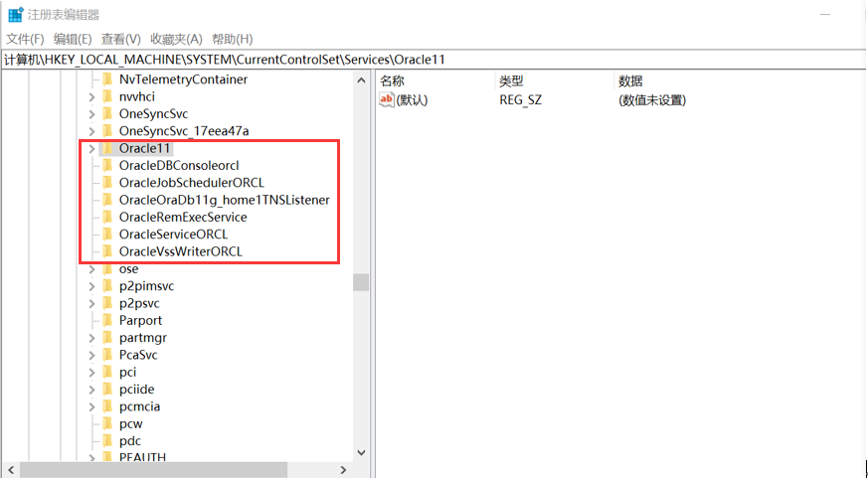Image resolution: width=868 pixels, height=478 pixels.
Task: Expand the ose key
Action: pos(91,269)
